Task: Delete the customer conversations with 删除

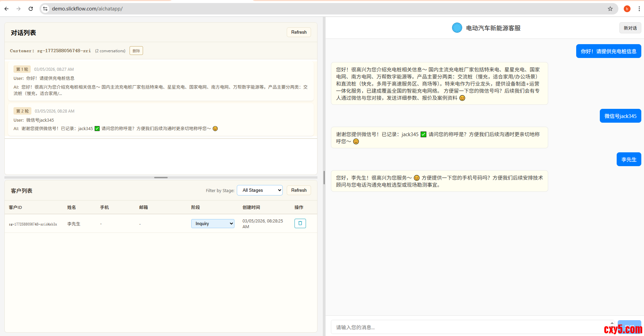Action: pos(136,51)
